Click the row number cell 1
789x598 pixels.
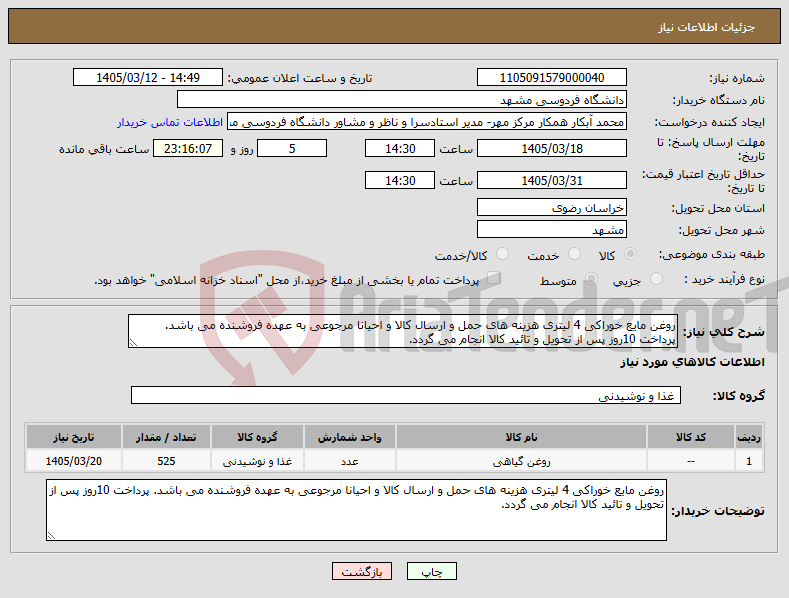coord(749,461)
